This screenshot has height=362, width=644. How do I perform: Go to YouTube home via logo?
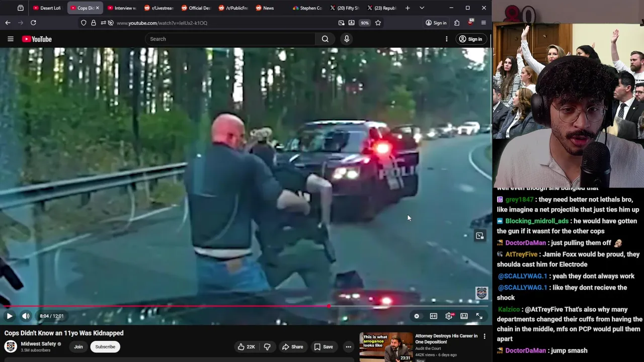coord(37,39)
